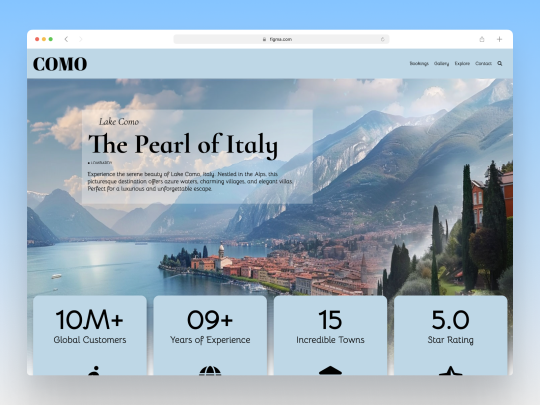Click the star icon on Star Rating card

pos(450,371)
